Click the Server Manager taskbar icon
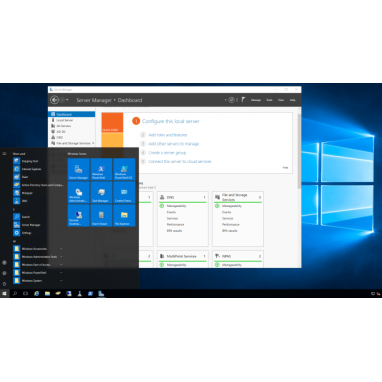382x382 pixels. (x=101, y=293)
